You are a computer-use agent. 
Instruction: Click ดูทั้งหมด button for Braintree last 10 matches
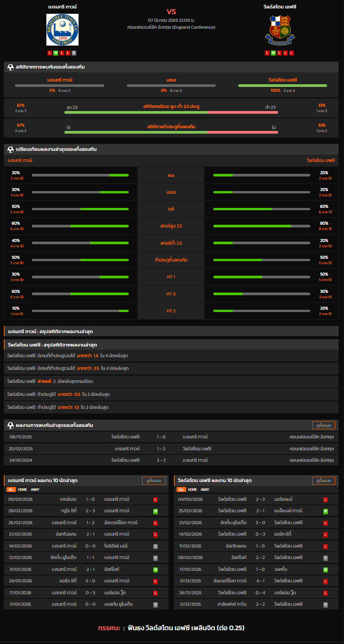pyautogui.click(x=154, y=481)
